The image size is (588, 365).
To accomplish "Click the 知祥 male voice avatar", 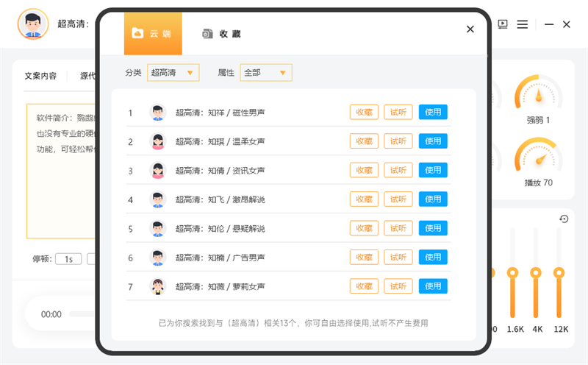I will pyautogui.click(x=157, y=113).
